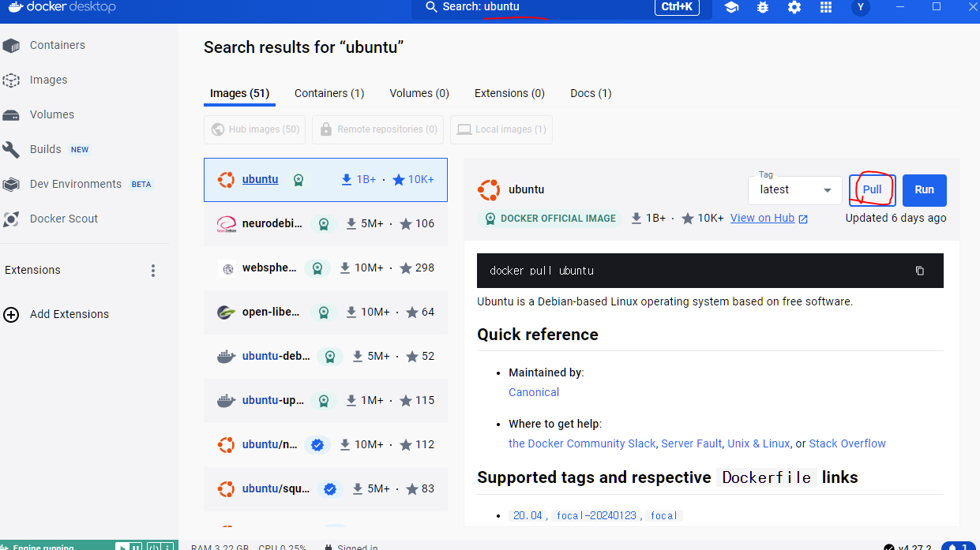Select the ubuntu search result
Viewport: 980px width, 550px height.
(x=325, y=180)
